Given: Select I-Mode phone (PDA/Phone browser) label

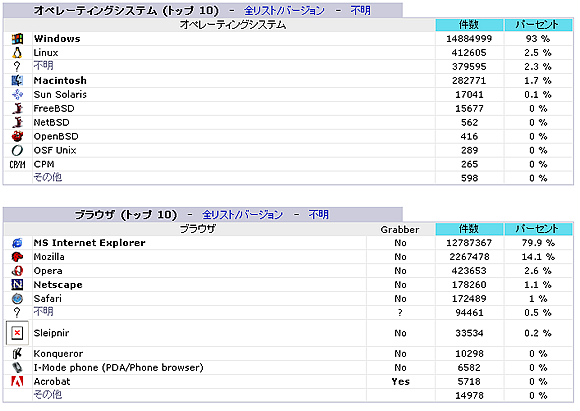Looking at the screenshot, I should tap(118, 368).
